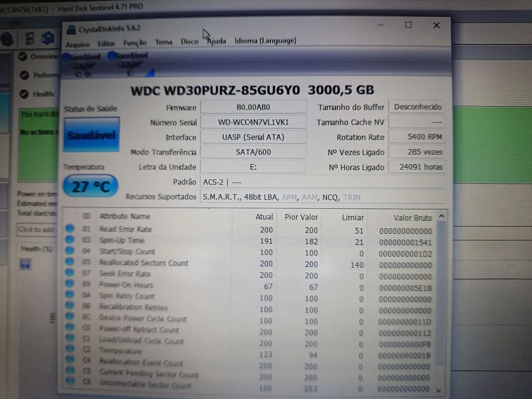This screenshot has width=532, height=399.
Task: Maximize the CrystalDiskInfo window
Action: [x=408, y=25]
